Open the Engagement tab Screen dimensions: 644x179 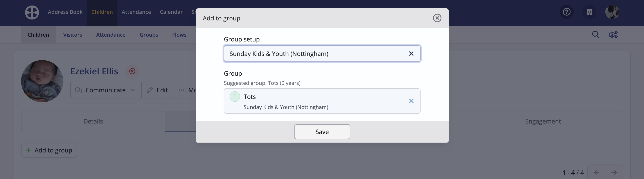coord(543,122)
